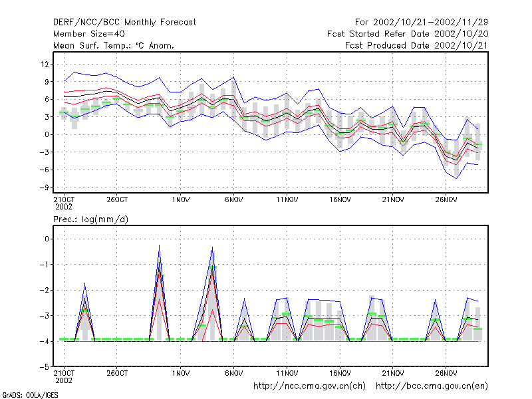The width and height of the screenshot is (532, 399).
Task: Click the -5 value on precipitation y-axis
Action: click(44, 367)
